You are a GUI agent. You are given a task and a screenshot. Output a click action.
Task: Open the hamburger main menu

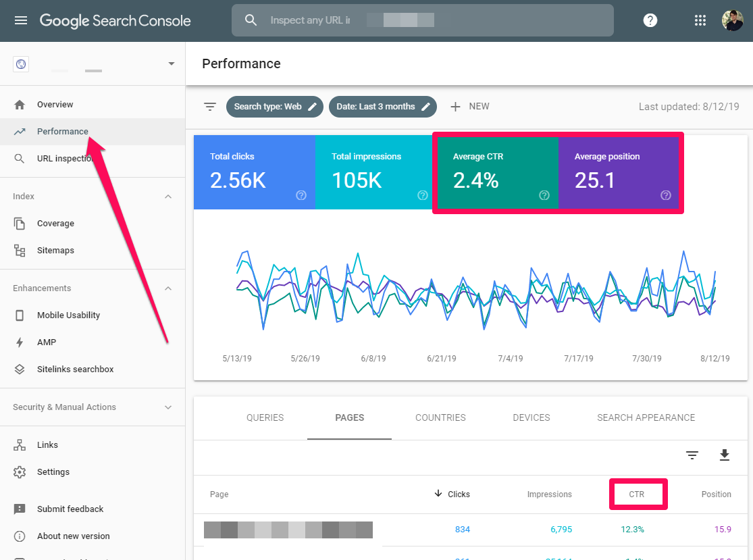21,20
